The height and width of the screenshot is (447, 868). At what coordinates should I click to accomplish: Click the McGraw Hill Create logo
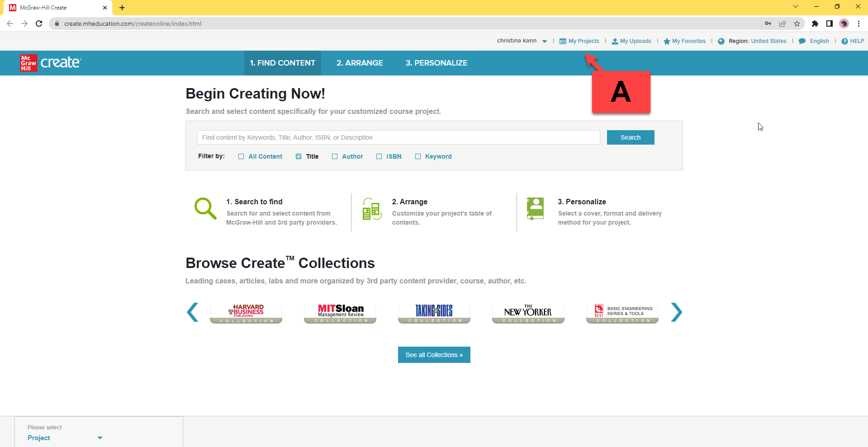point(50,63)
